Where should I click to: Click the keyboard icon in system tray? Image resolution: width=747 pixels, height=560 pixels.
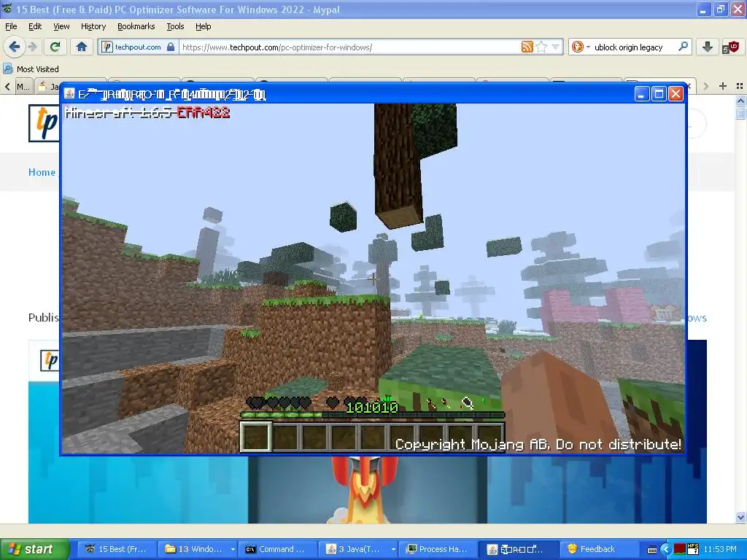pos(652,550)
